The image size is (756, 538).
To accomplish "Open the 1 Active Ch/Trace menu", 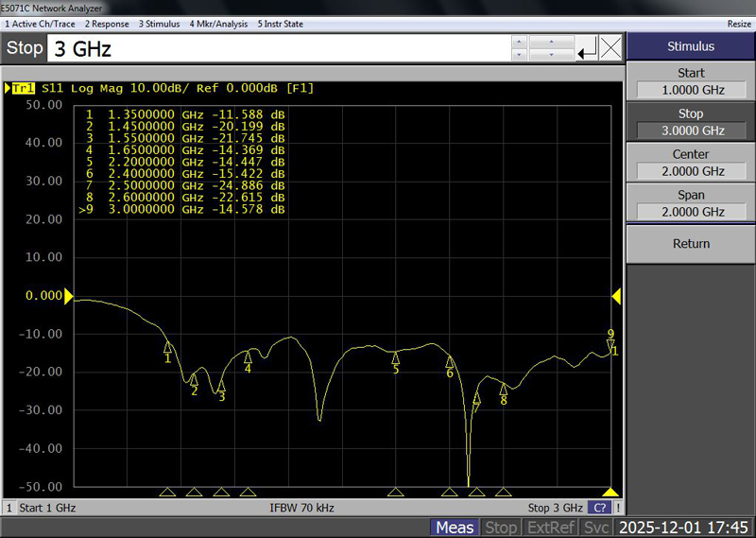I will (40, 24).
